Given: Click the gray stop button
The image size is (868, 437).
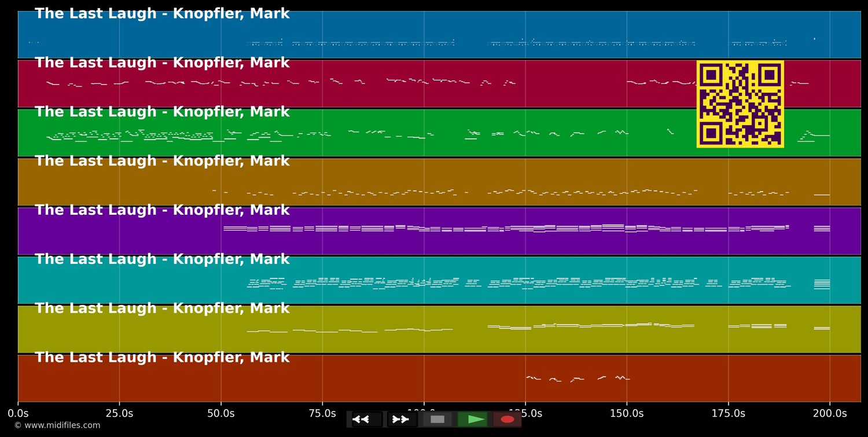Looking at the screenshot, I should pos(437,419).
